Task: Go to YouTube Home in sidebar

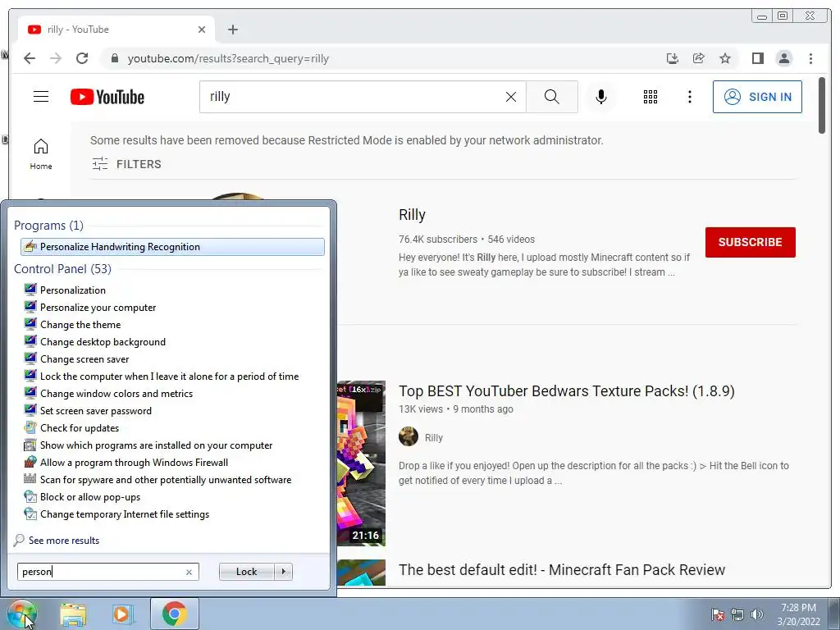Action: click(41, 154)
